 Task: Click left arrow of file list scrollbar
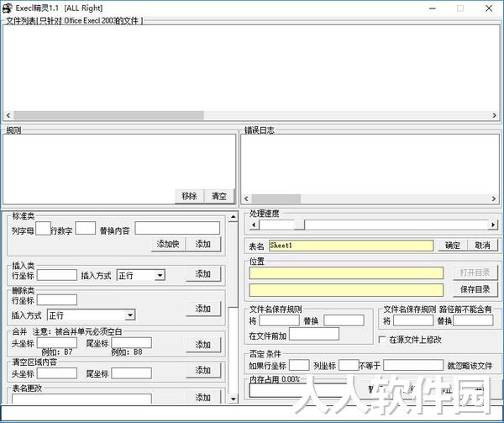(8, 115)
